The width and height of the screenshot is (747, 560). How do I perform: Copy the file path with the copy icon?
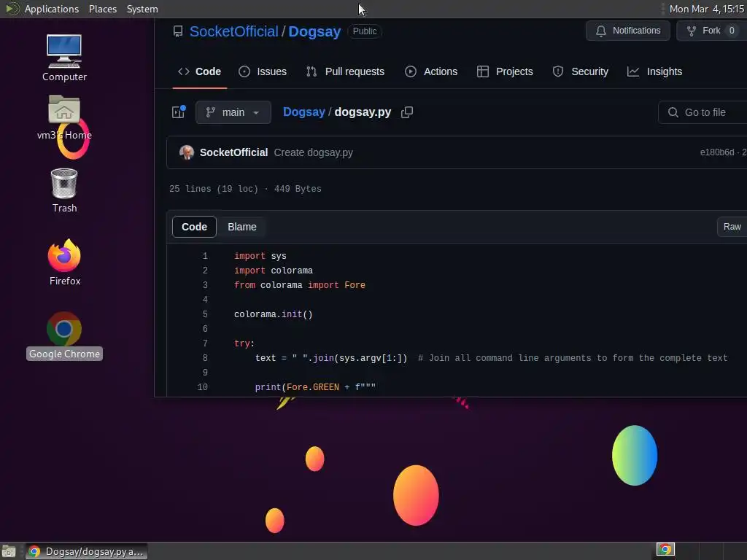tap(407, 112)
